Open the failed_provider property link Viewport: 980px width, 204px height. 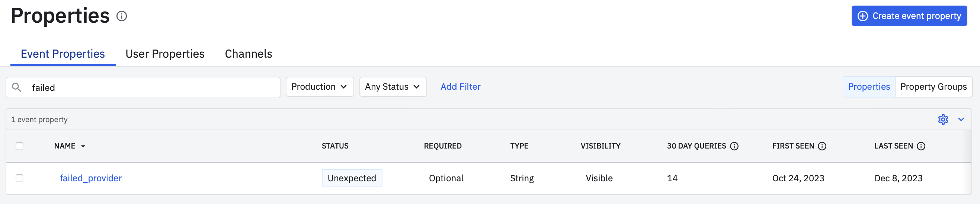click(91, 178)
